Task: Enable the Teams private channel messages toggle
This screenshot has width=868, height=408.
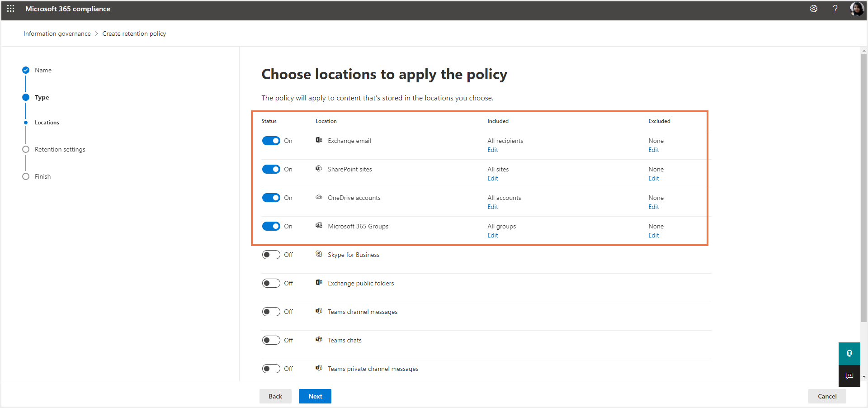Action: [271, 368]
